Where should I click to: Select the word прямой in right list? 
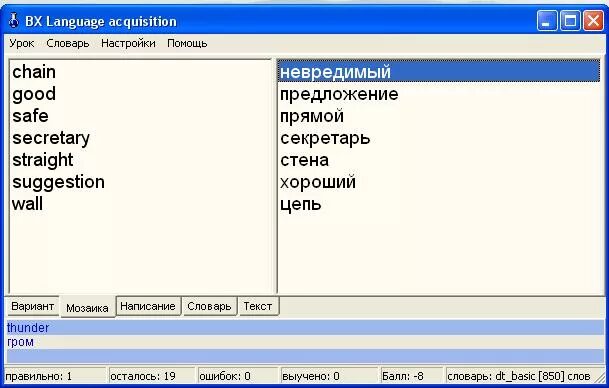[x=312, y=116]
